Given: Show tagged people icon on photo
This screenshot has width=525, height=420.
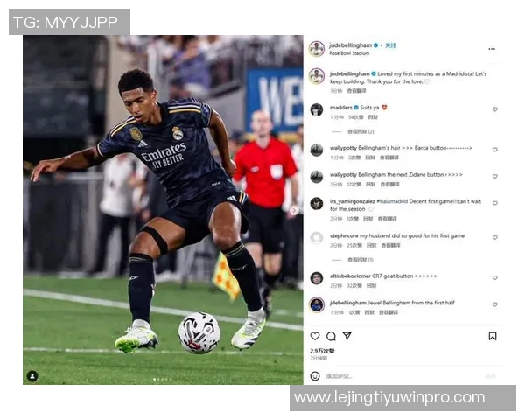Looking at the screenshot, I should click(x=32, y=376).
